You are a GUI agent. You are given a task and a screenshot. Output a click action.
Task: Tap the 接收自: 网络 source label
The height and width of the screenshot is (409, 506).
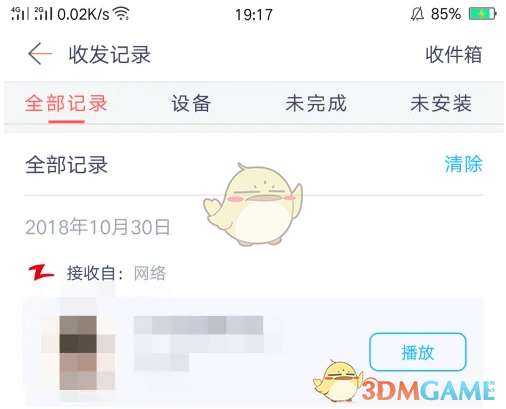(x=116, y=273)
